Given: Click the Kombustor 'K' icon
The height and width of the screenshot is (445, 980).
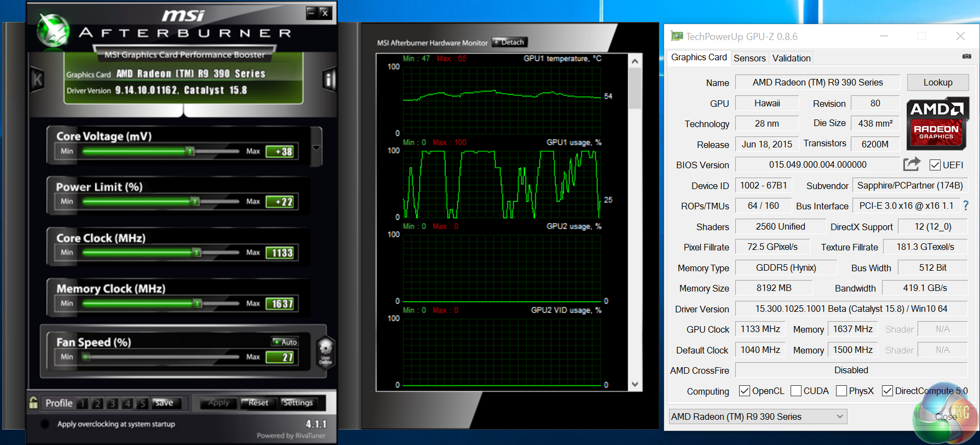Looking at the screenshot, I should pos(37,80).
